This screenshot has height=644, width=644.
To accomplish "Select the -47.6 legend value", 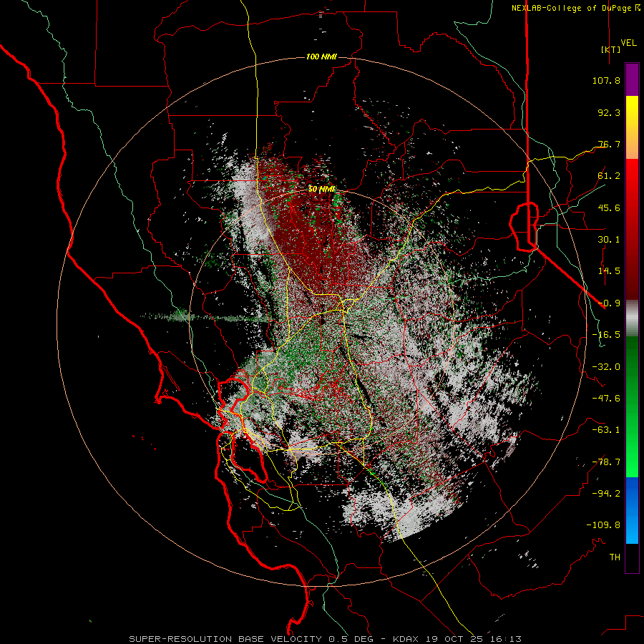I will pyautogui.click(x=606, y=399).
